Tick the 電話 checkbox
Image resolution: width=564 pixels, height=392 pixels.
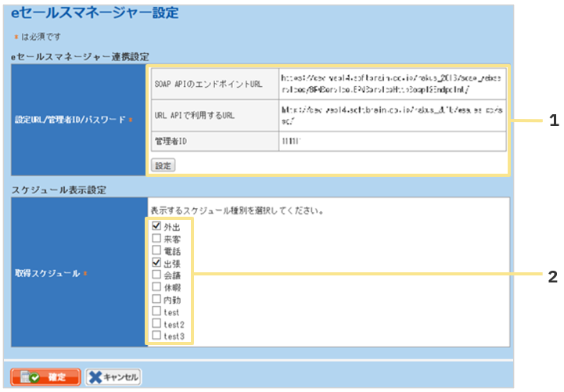[x=157, y=252]
